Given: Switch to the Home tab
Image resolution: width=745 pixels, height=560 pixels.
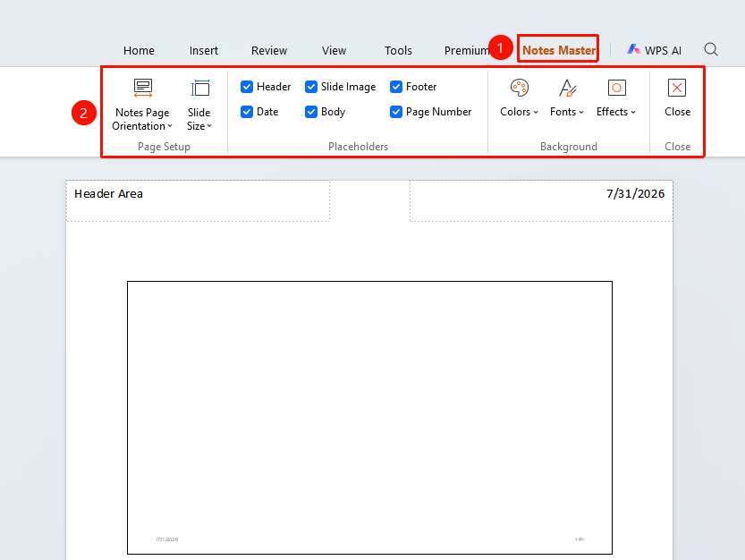Looking at the screenshot, I should coord(139,50).
